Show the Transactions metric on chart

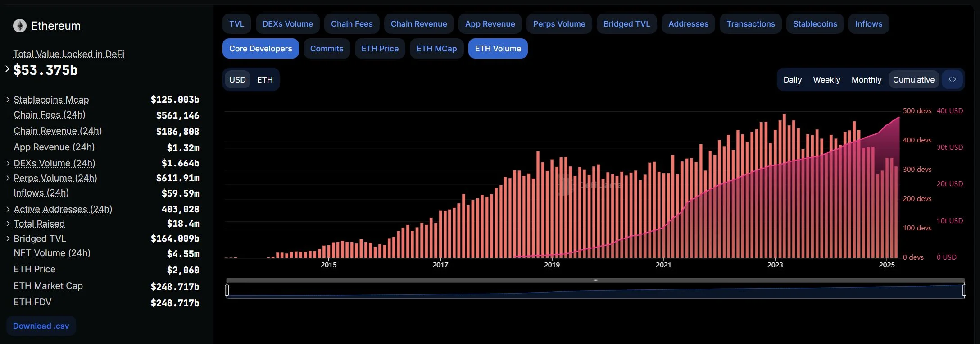click(751, 23)
